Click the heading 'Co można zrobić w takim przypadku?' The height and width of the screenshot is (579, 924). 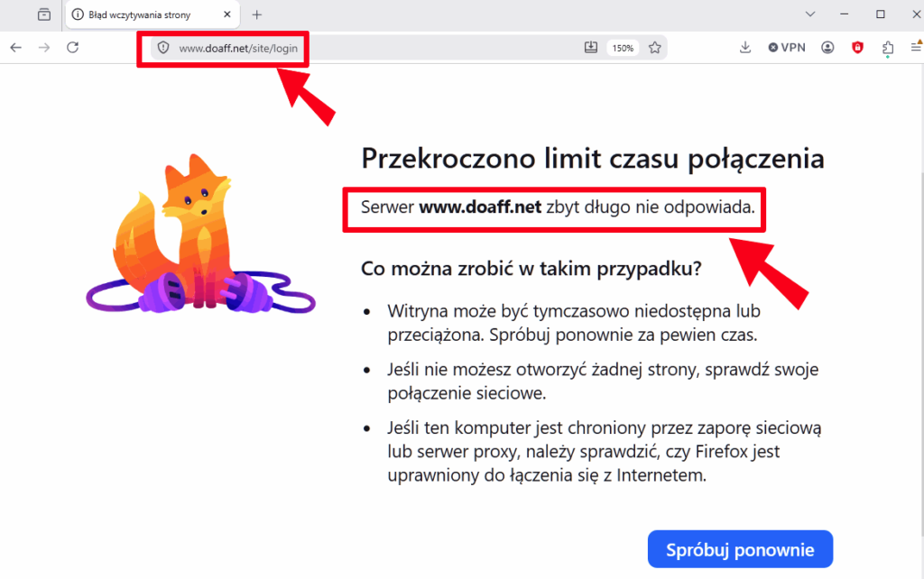click(531, 269)
